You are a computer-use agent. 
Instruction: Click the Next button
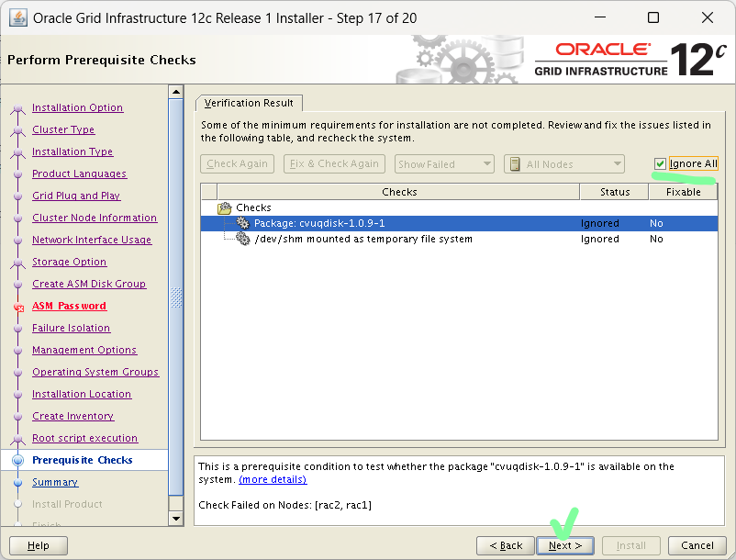coord(565,545)
